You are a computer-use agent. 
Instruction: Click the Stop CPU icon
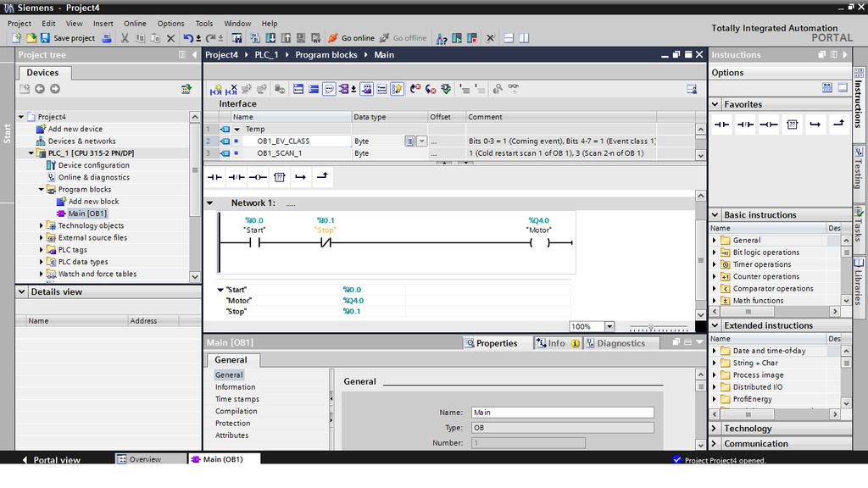(472, 38)
